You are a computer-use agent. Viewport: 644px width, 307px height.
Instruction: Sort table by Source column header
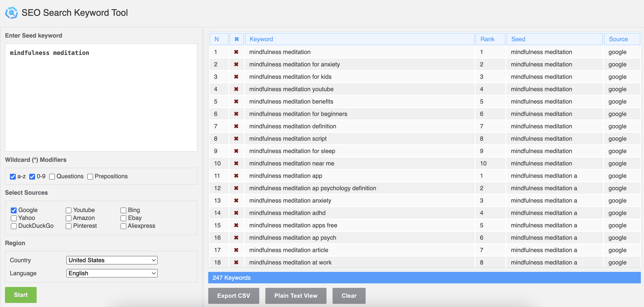pyautogui.click(x=622, y=39)
